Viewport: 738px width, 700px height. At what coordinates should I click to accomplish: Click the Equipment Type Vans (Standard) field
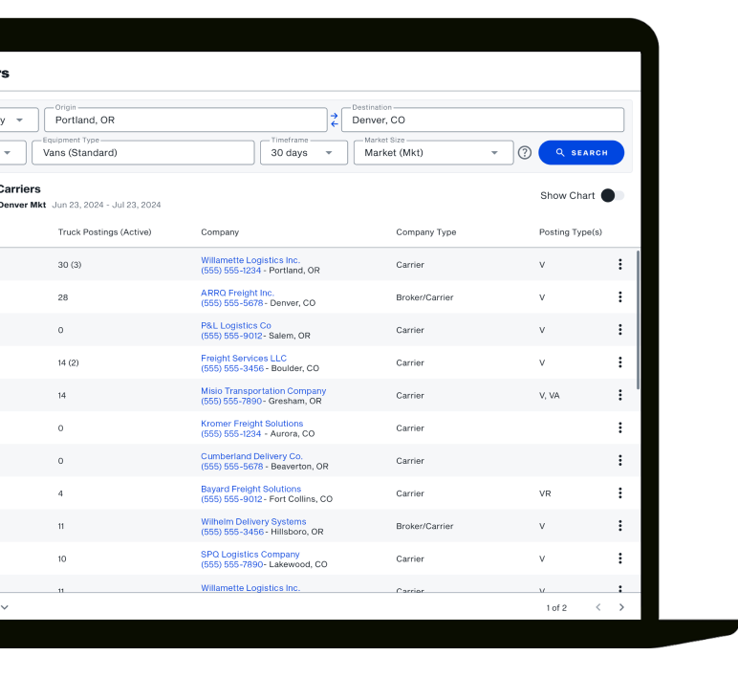(x=143, y=152)
